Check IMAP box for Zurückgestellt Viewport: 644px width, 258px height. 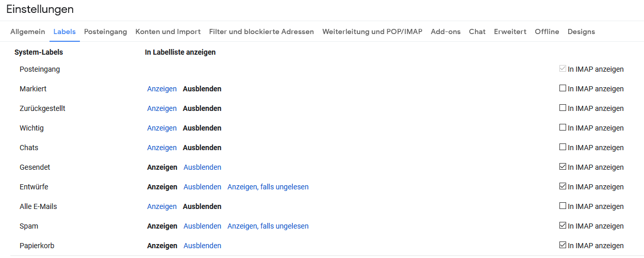(563, 108)
